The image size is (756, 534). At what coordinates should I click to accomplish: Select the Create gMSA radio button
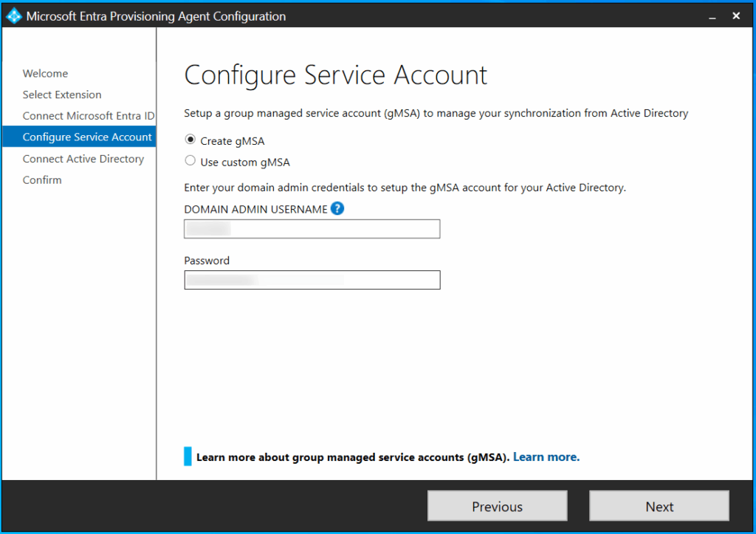(190, 140)
